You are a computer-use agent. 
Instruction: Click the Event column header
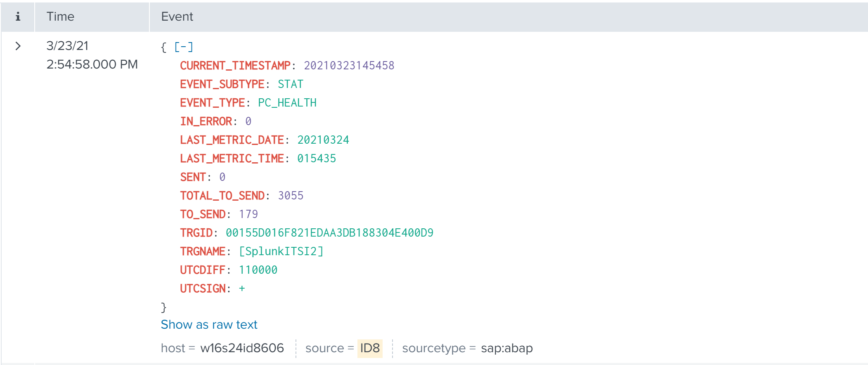pos(177,17)
